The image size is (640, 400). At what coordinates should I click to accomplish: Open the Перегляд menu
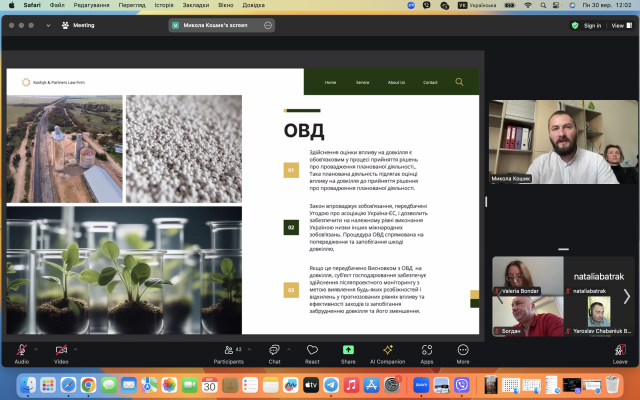coord(132,5)
